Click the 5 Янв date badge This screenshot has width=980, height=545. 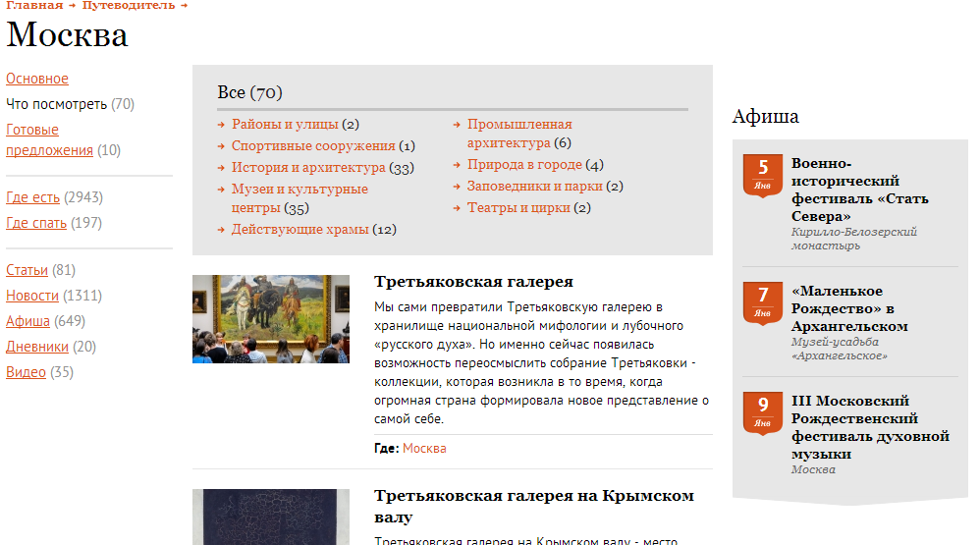point(763,175)
